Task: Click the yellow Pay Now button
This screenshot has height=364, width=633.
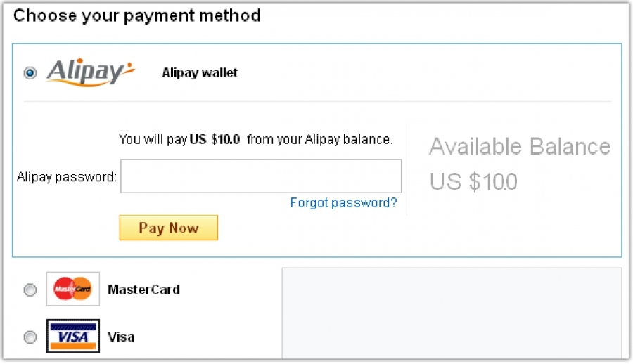Action: click(x=169, y=228)
